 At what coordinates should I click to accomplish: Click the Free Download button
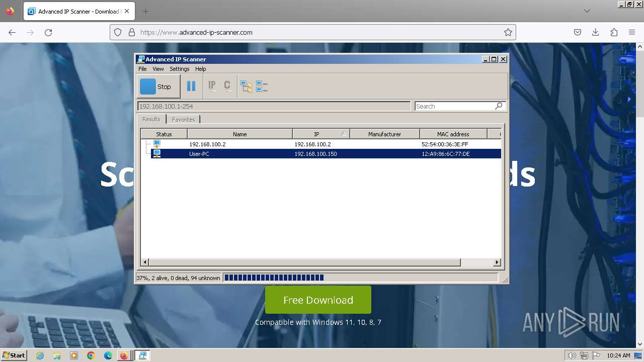318,300
